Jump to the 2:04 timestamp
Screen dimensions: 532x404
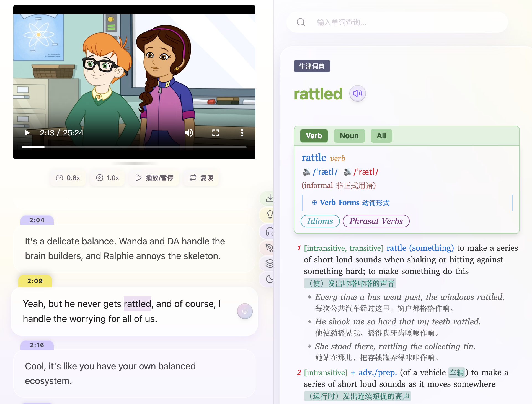(x=37, y=220)
